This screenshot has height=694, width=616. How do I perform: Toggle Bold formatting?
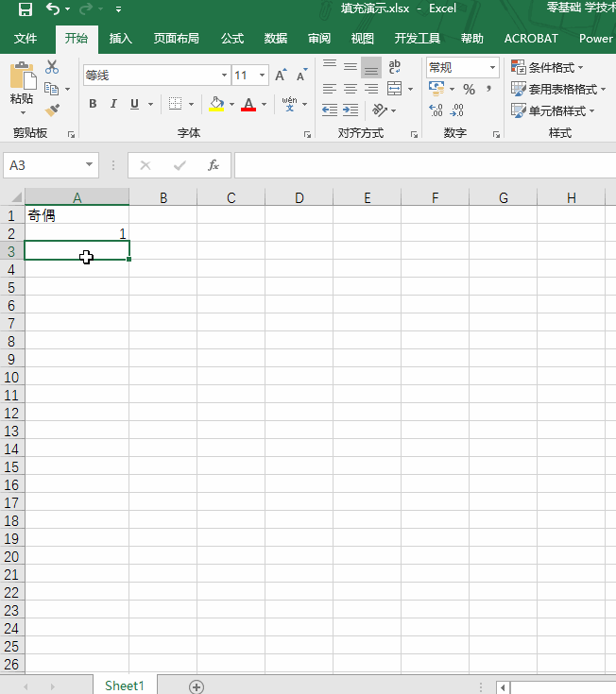click(93, 104)
